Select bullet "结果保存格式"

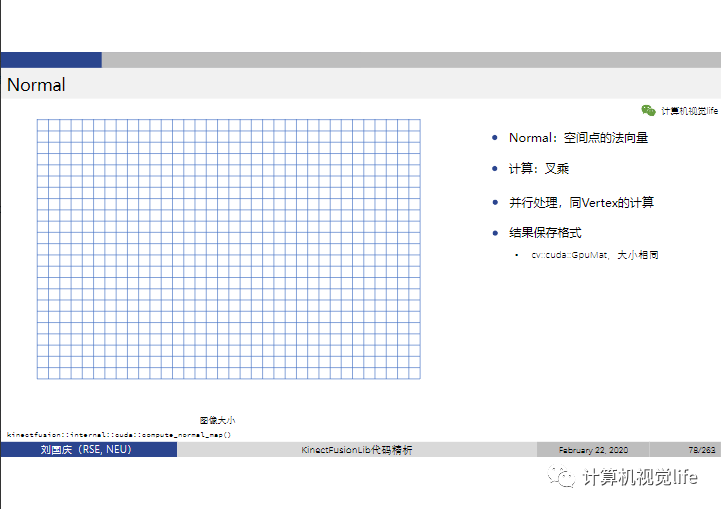(545, 233)
